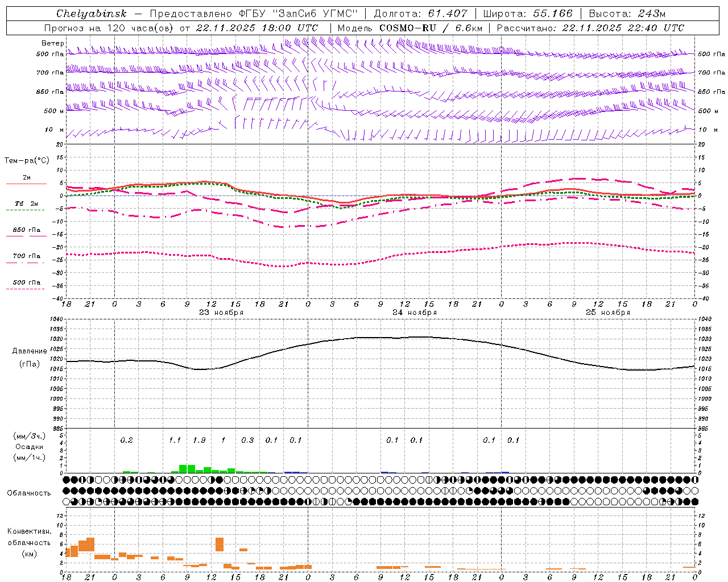
Task: Click the 'Конвективн.' convective cloud label
Action: coord(30,531)
